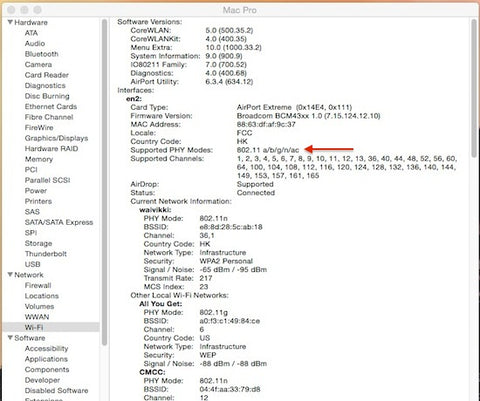The height and width of the screenshot is (401, 480).
Task: Open SATA/SATA Express information
Action: (59, 222)
